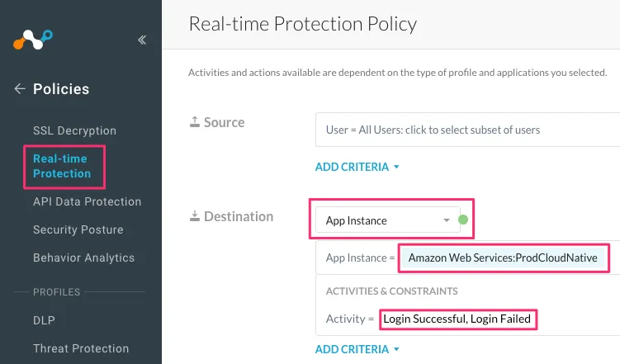Open the DLP profiles page
The height and width of the screenshot is (364, 620).
click(45, 320)
